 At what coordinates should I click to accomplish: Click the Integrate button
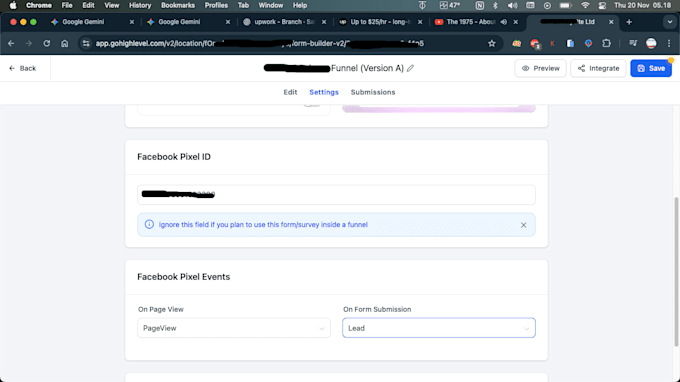(598, 68)
